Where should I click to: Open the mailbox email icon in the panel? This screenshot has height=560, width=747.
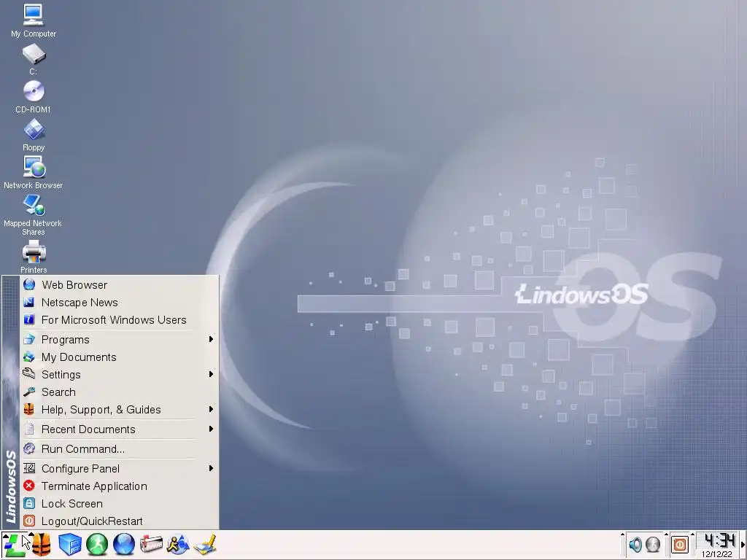[x=151, y=545]
